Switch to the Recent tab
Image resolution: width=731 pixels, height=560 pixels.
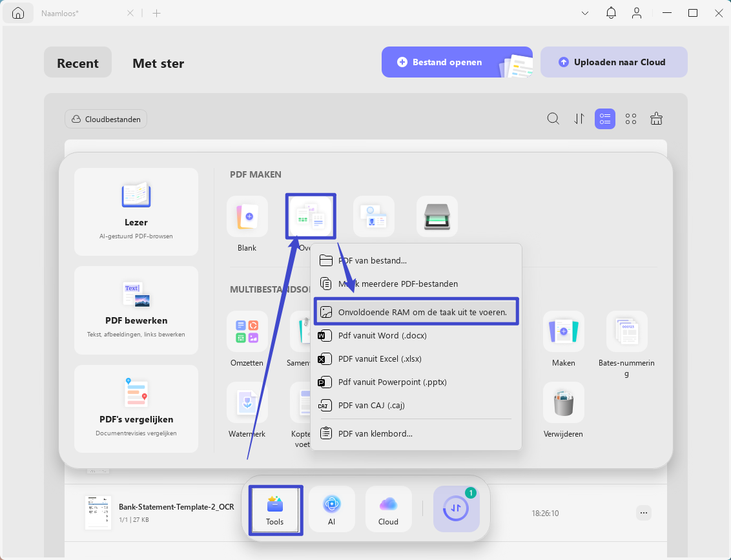77,63
